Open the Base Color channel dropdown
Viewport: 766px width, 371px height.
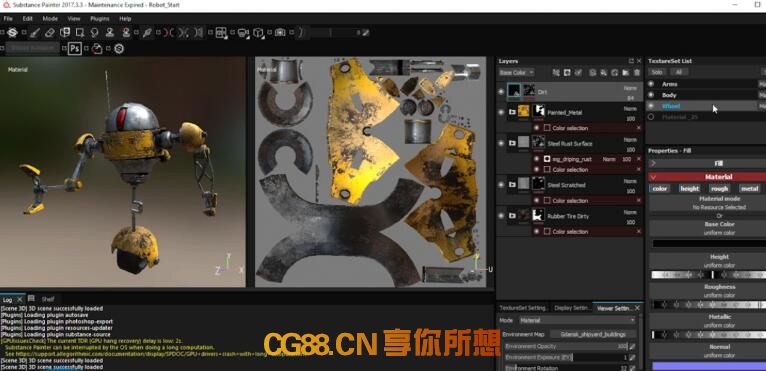click(x=516, y=73)
